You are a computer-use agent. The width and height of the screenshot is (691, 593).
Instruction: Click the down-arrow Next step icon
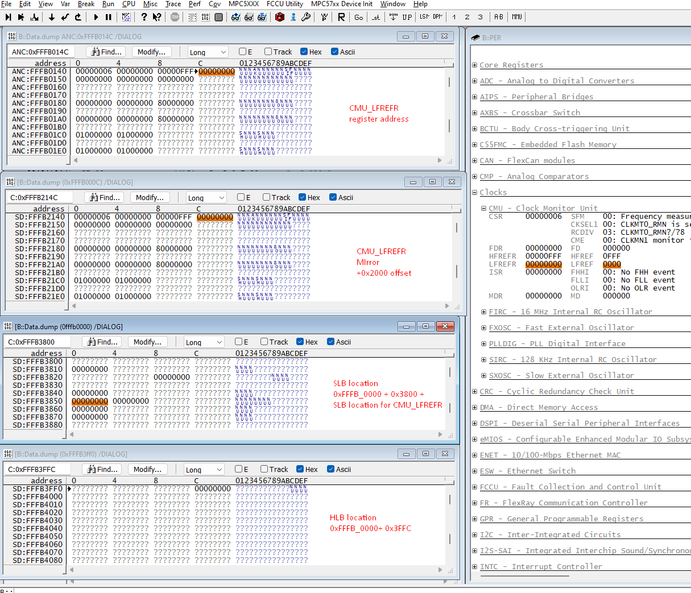click(x=52, y=17)
